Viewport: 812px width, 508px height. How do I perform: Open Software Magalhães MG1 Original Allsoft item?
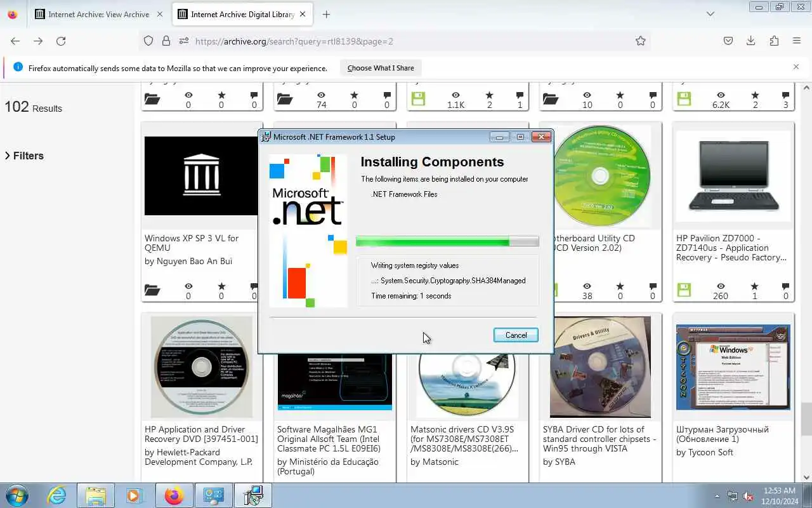click(329, 439)
